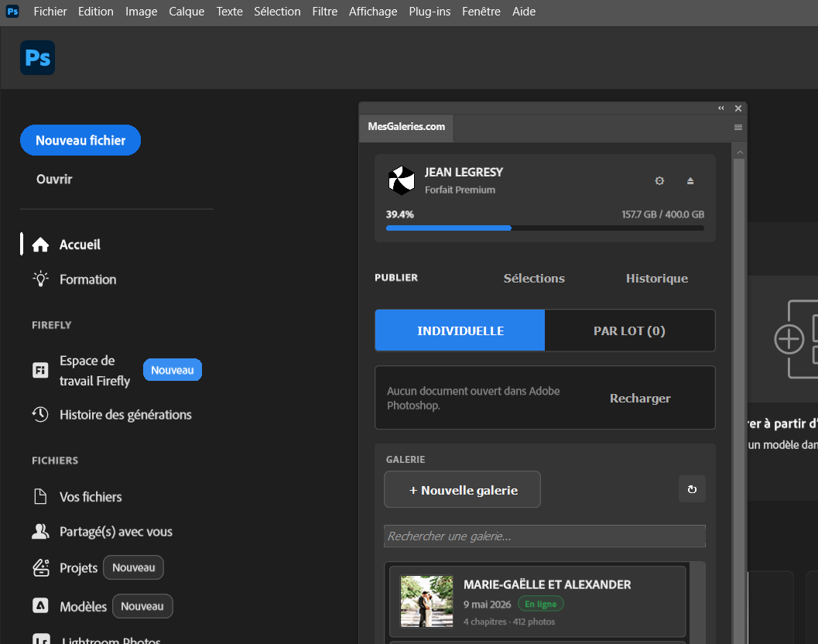
Task: Click the Nouveau badge next to Projets
Action: tap(134, 567)
